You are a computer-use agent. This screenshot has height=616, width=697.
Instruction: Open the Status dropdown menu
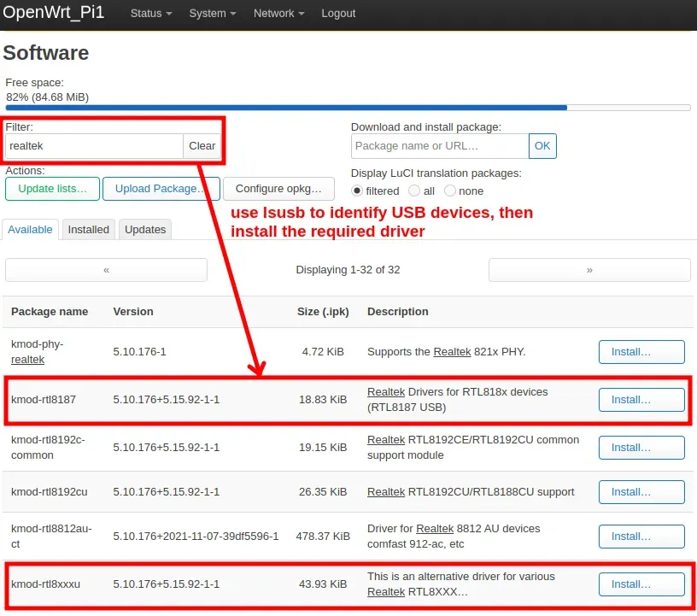point(150,14)
